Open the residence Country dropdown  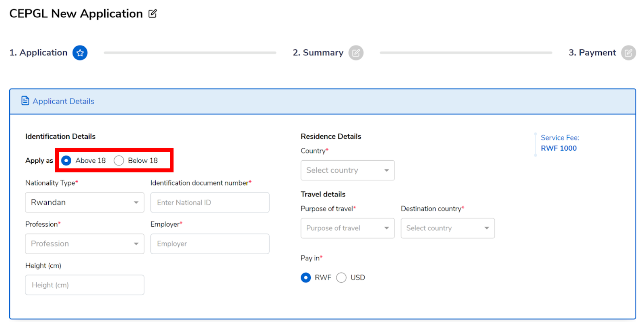point(347,170)
